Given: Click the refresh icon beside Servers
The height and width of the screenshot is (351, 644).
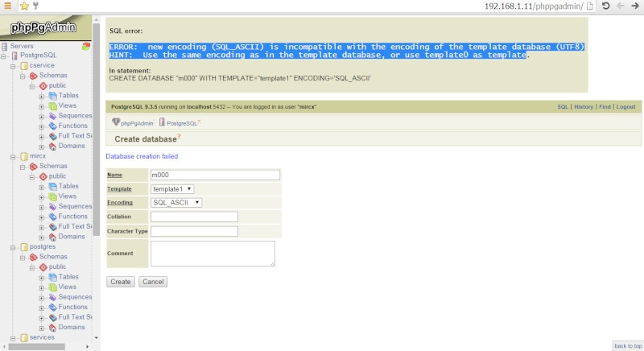Looking at the screenshot, I should click(86, 46).
